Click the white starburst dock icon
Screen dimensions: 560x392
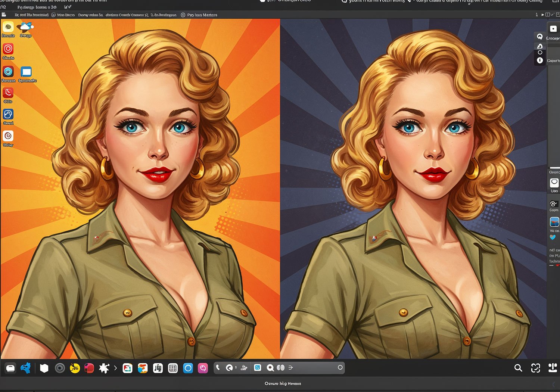(104, 368)
